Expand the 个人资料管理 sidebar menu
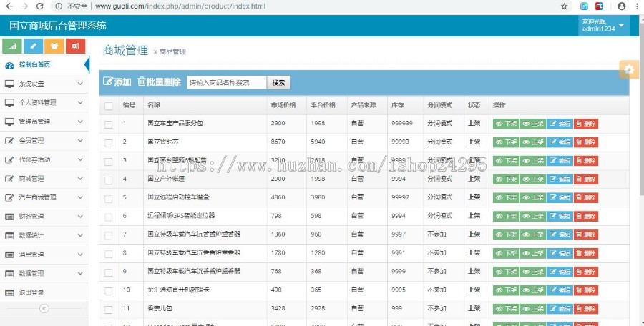This screenshot has width=644, height=326. coord(44,103)
